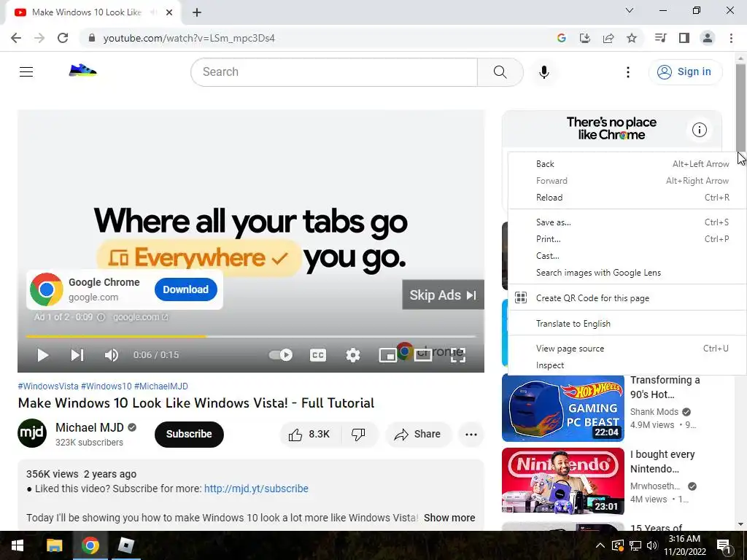Open the Chrome profile avatar
Viewport: 747px width, 560px height.
(x=708, y=38)
